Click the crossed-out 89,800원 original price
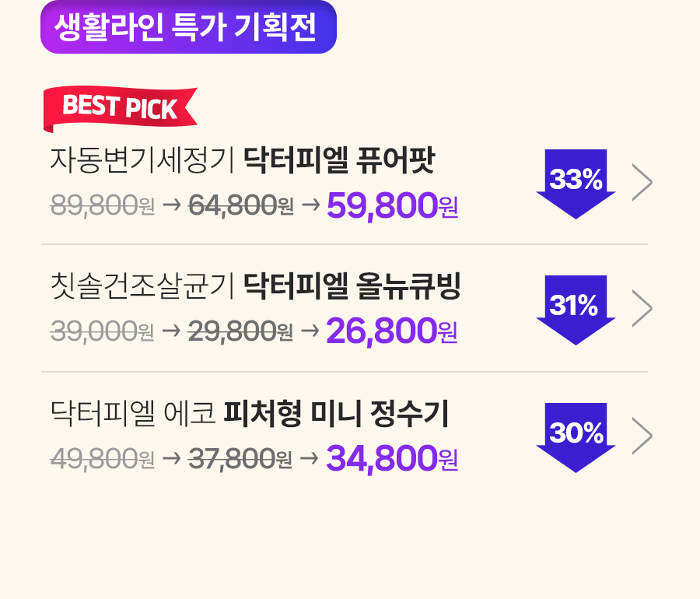 click(x=103, y=206)
